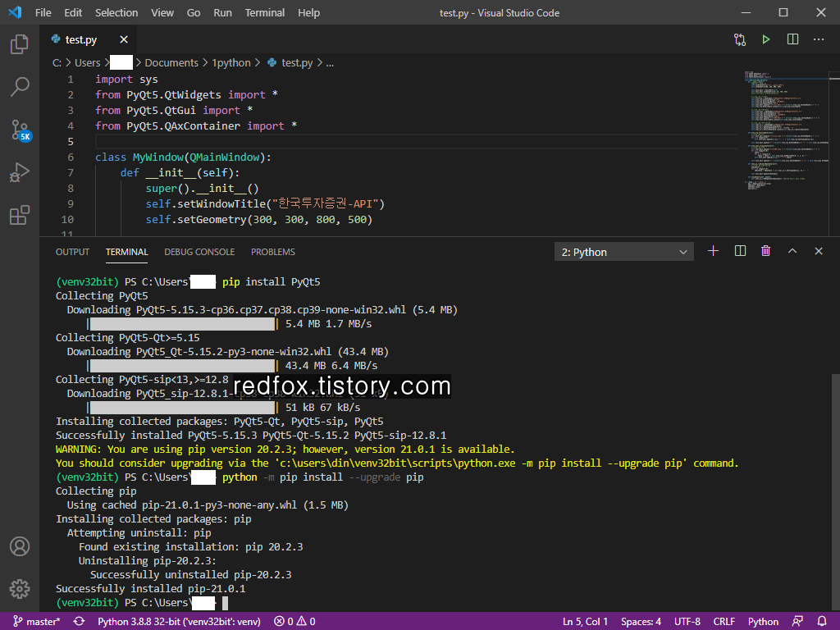Screen dimensions: 840x630
Task: Open the Run and Debug view
Action: click(20, 172)
